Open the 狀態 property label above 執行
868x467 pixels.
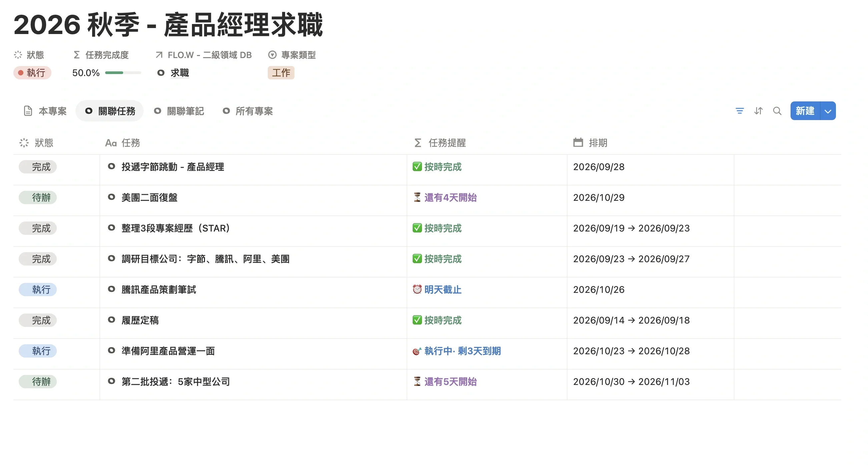[x=29, y=55]
